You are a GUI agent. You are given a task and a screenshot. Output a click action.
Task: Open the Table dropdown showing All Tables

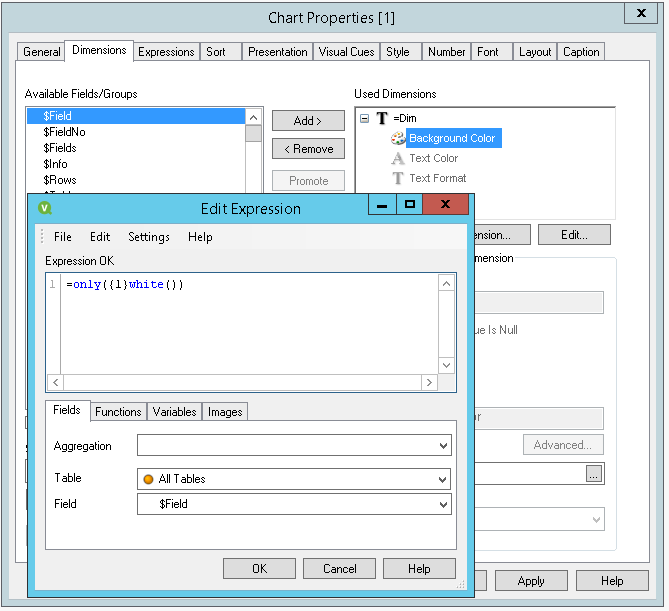coord(443,480)
